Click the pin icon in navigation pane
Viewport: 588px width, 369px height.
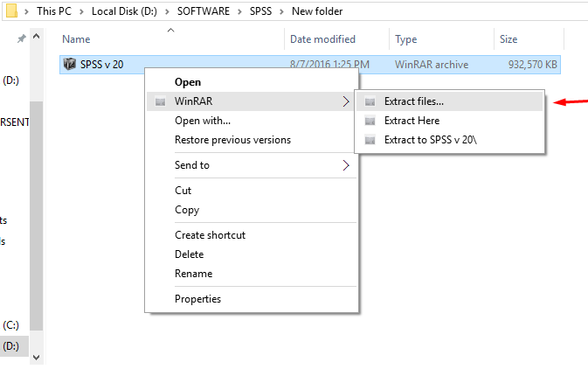[20, 40]
